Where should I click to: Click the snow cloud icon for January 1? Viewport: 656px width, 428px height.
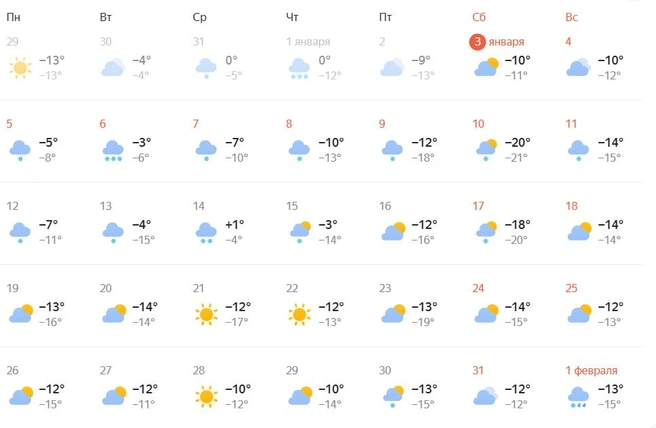point(298,68)
